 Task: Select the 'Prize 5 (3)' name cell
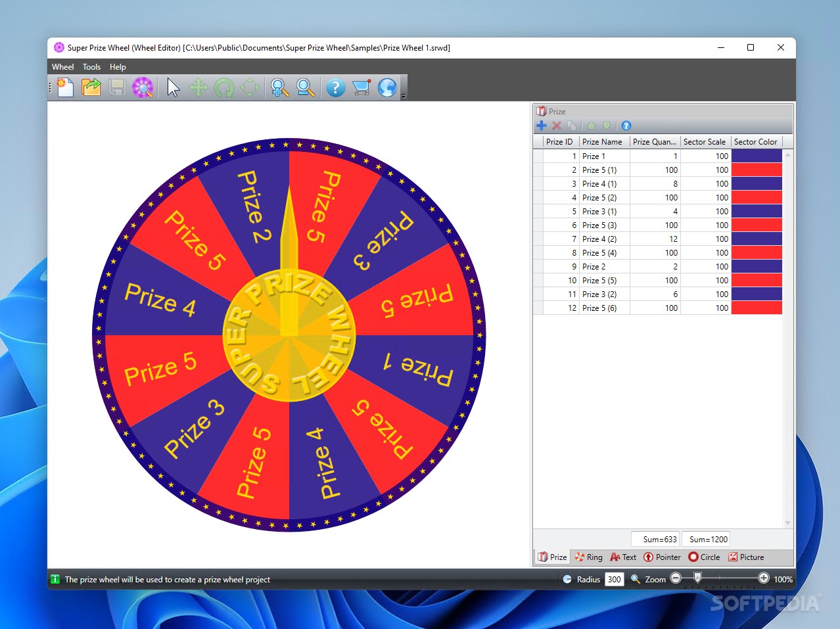point(605,225)
